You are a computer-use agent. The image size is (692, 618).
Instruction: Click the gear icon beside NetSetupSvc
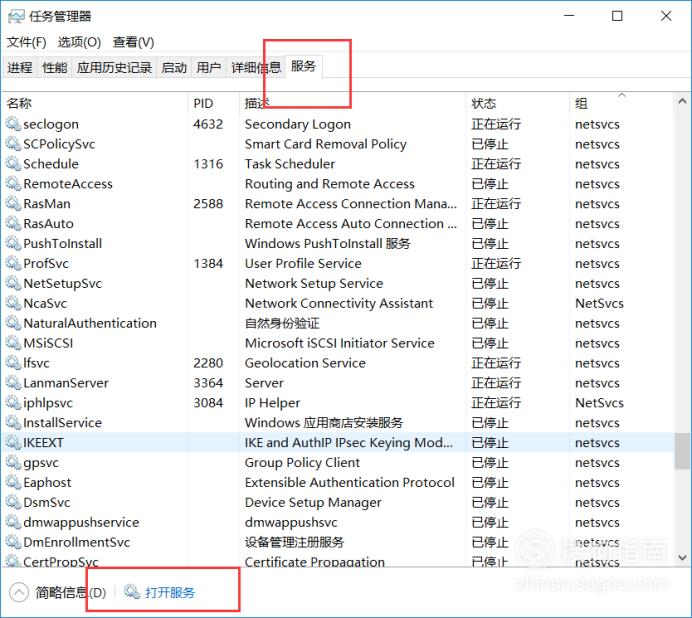13,283
